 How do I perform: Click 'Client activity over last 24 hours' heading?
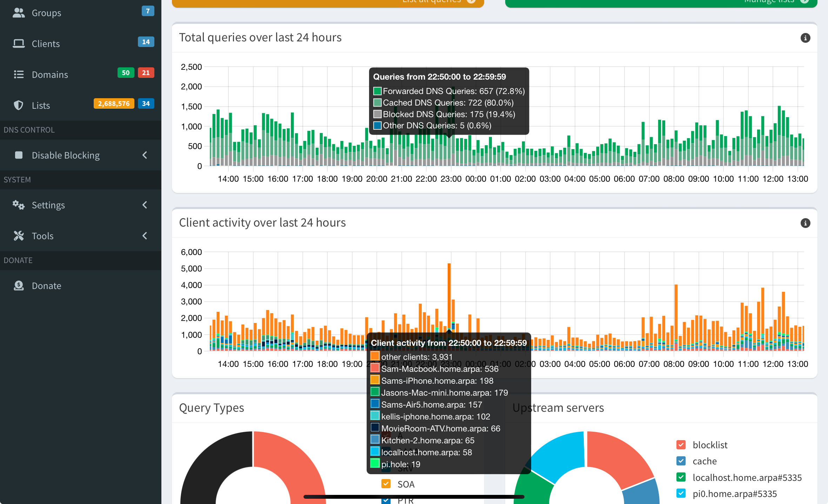coord(262,222)
